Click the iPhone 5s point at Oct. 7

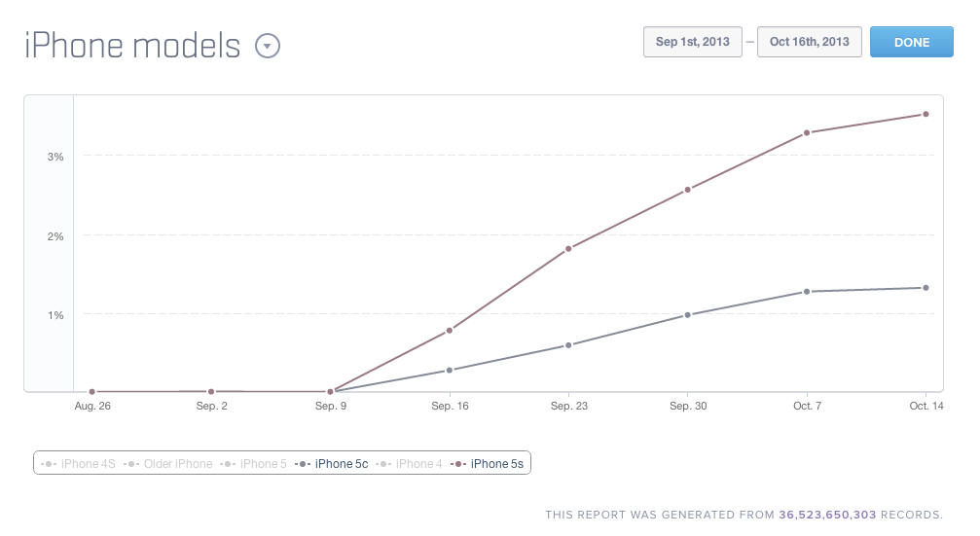click(x=807, y=133)
